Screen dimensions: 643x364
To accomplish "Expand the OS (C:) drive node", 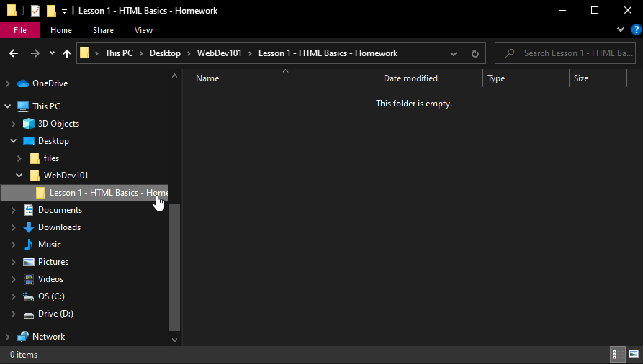I will pyautogui.click(x=13, y=296).
